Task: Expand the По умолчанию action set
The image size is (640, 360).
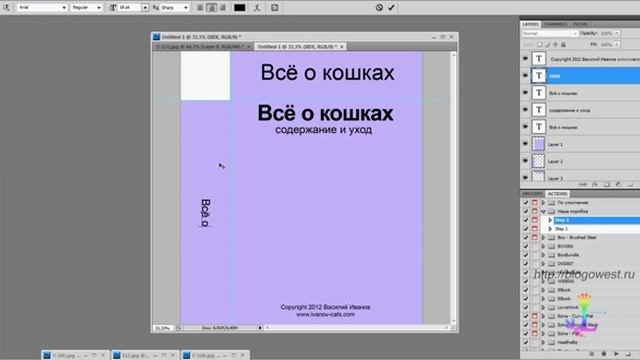Action: click(543, 202)
